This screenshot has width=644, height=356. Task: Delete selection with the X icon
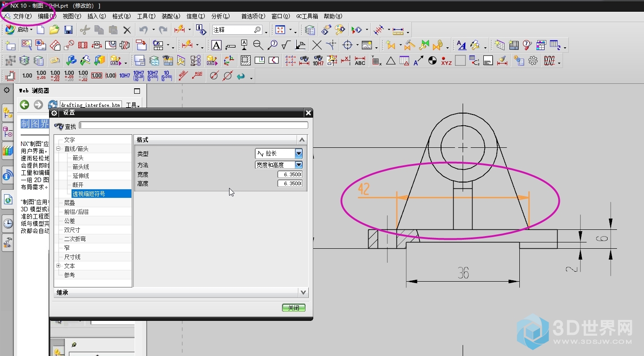(x=127, y=30)
